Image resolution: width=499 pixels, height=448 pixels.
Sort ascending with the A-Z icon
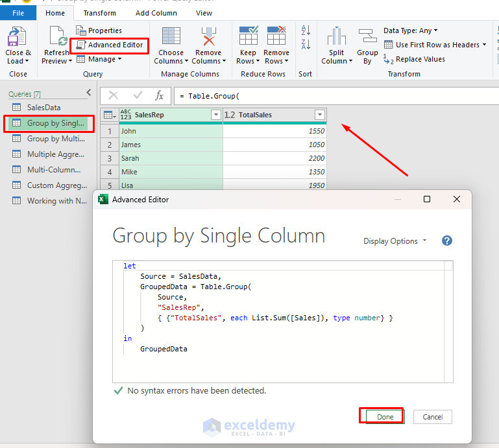(x=306, y=30)
